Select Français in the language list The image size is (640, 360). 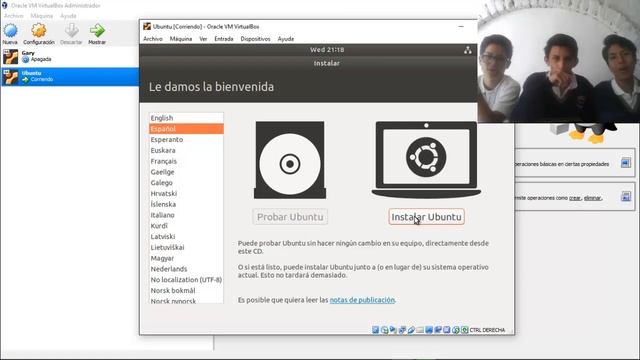tap(186, 161)
